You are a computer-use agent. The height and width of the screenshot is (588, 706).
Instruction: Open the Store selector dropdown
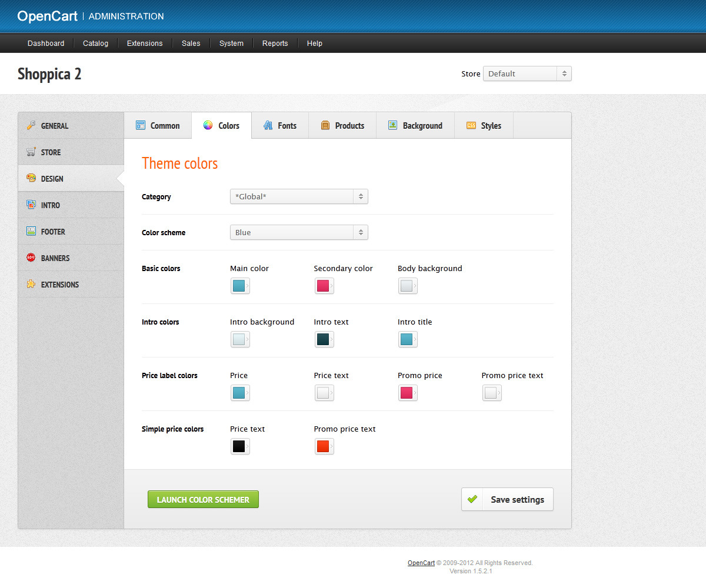527,73
